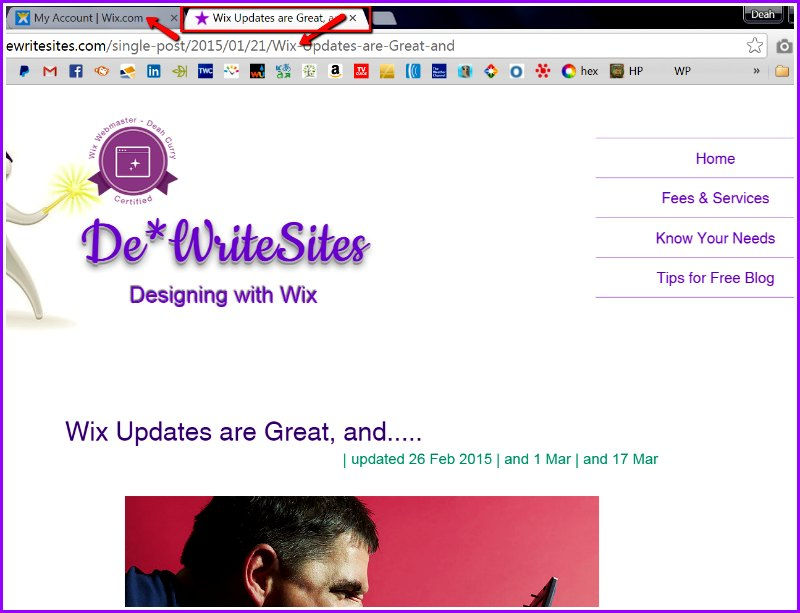Screen dimensions: 800x613
Task: Click the blog post photo of man
Action: (362, 551)
